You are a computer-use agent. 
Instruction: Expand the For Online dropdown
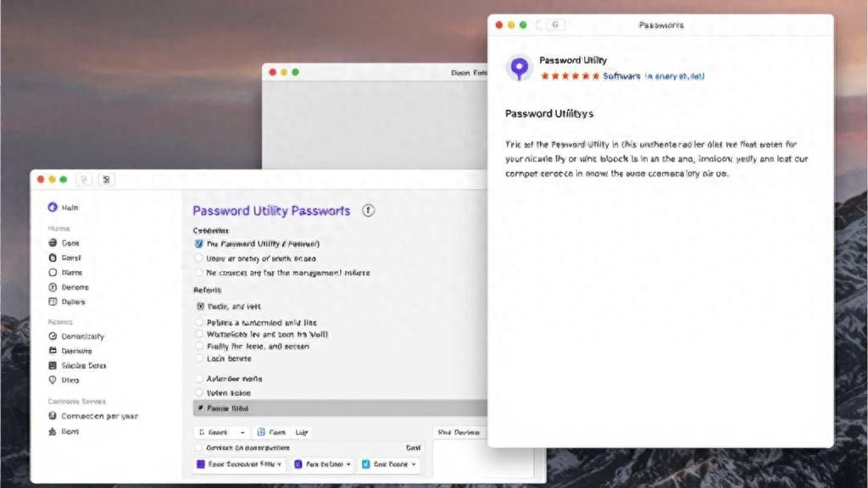point(322,464)
